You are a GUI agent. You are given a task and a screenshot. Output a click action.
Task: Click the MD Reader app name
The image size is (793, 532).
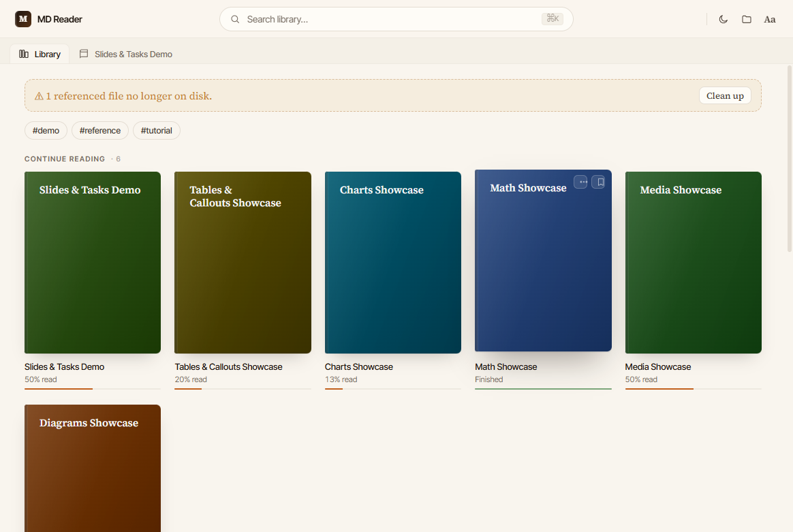(60, 19)
